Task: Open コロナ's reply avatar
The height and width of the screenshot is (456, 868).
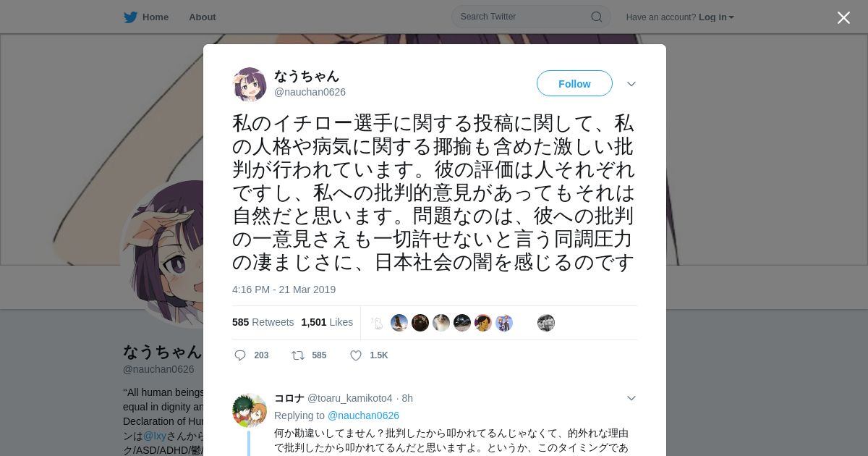Action: click(250, 410)
